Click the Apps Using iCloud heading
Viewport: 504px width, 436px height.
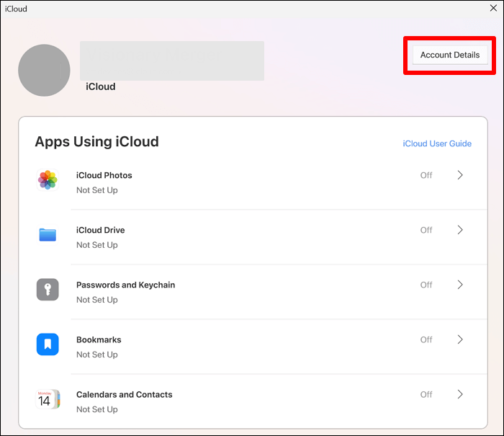(x=96, y=141)
